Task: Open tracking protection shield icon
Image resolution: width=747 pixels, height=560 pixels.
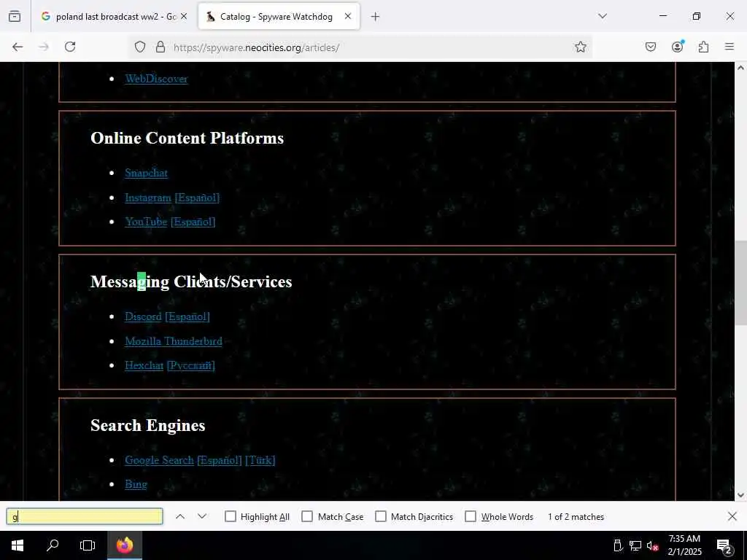Action: pyautogui.click(x=139, y=47)
